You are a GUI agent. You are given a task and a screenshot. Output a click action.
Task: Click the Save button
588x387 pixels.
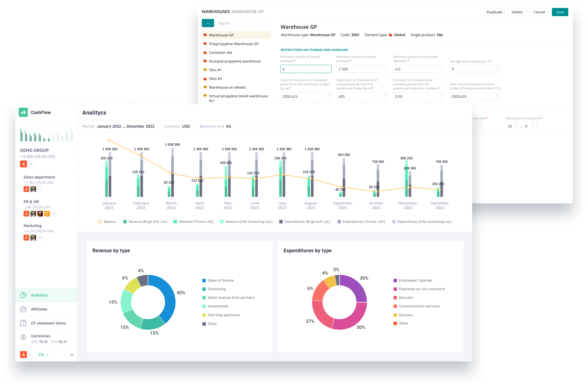pyautogui.click(x=560, y=12)
